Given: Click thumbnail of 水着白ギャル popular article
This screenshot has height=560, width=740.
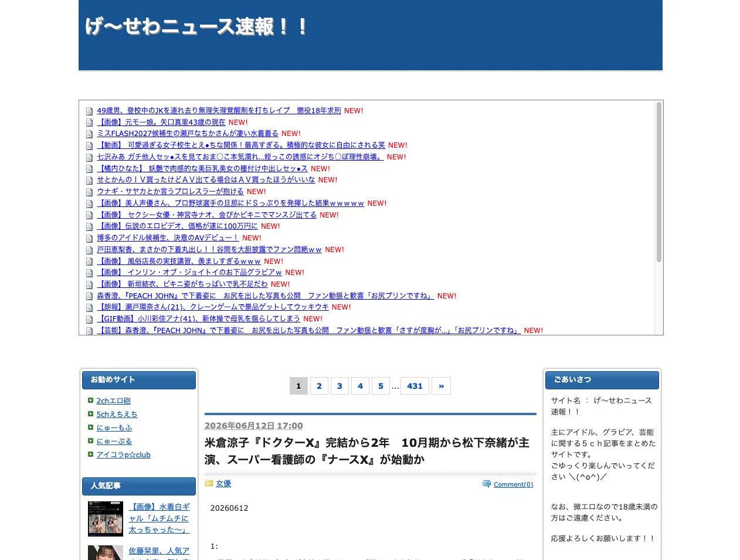Looking at the screenshot, I should pos(106,519).
